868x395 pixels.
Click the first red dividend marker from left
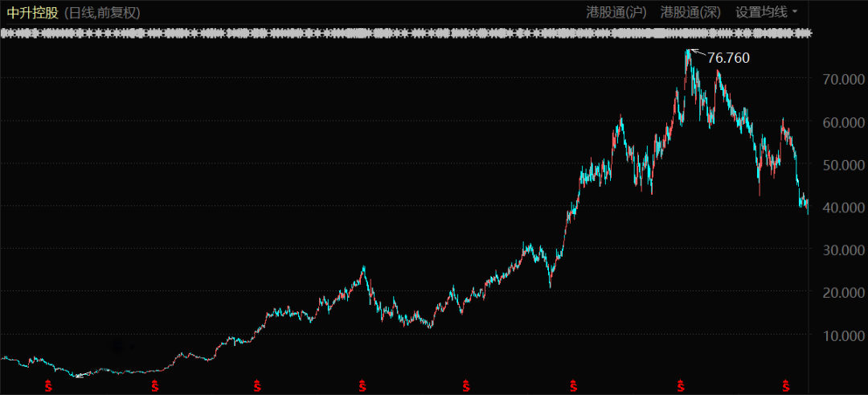click(x=48, y=387)
